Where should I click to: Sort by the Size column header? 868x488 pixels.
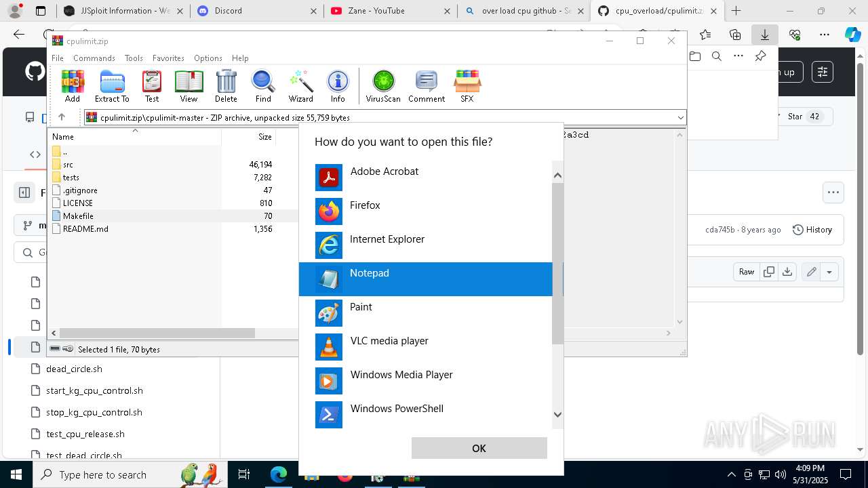pos(249,136)
